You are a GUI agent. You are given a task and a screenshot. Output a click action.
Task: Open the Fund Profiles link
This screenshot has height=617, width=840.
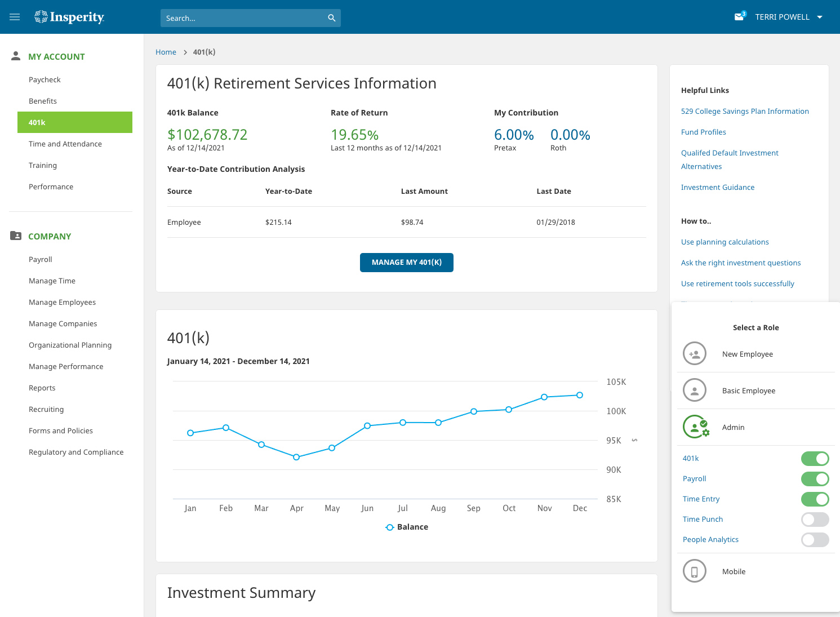click(703, 132)
